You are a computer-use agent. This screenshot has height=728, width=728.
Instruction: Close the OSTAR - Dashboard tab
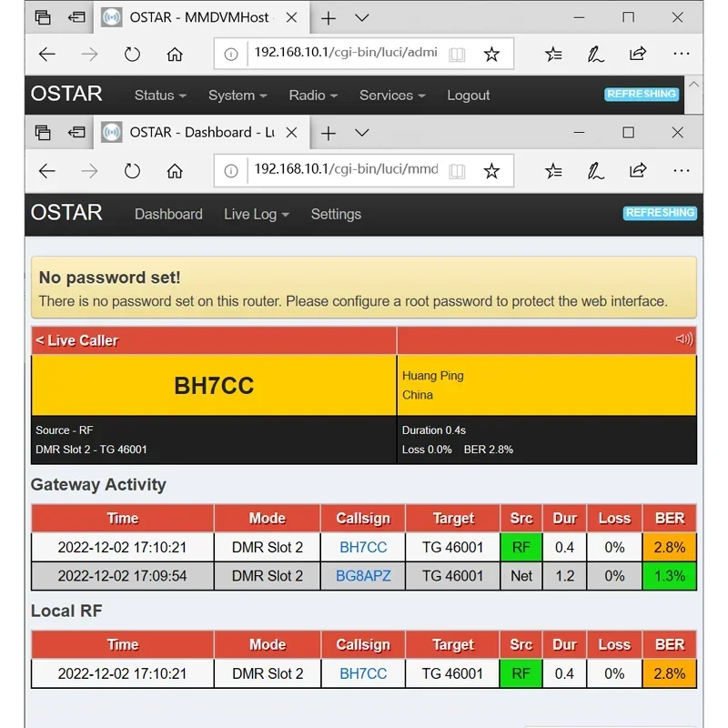point(291,133)
